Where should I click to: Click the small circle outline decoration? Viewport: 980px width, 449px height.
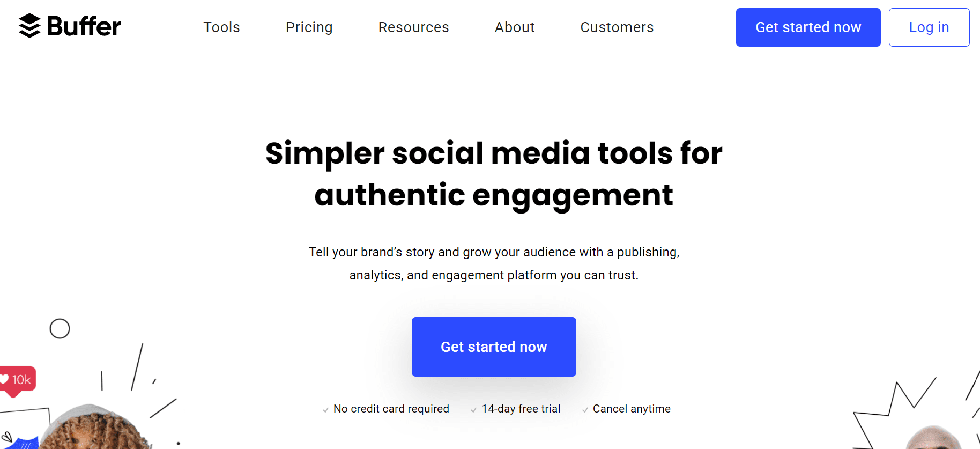[60, 328]
